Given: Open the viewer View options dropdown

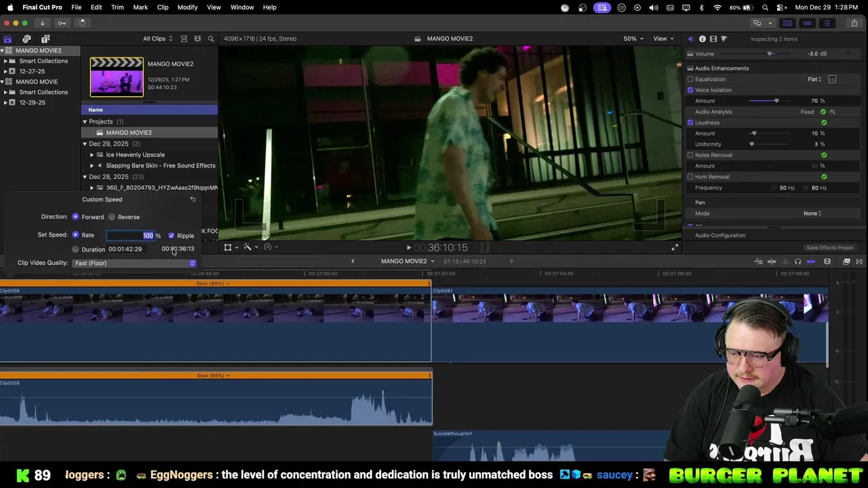Looking at the screenshot, I should tap(663, 39).
